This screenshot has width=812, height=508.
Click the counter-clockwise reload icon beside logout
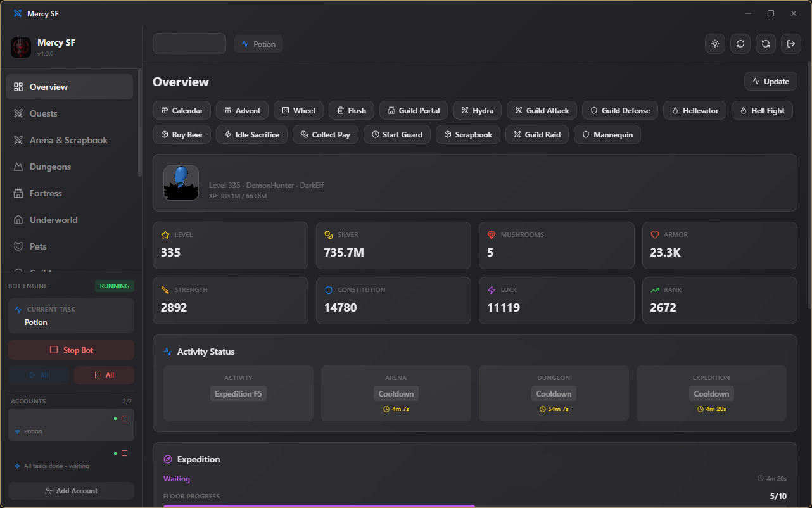pyautogui.click(x=766, y=44)
